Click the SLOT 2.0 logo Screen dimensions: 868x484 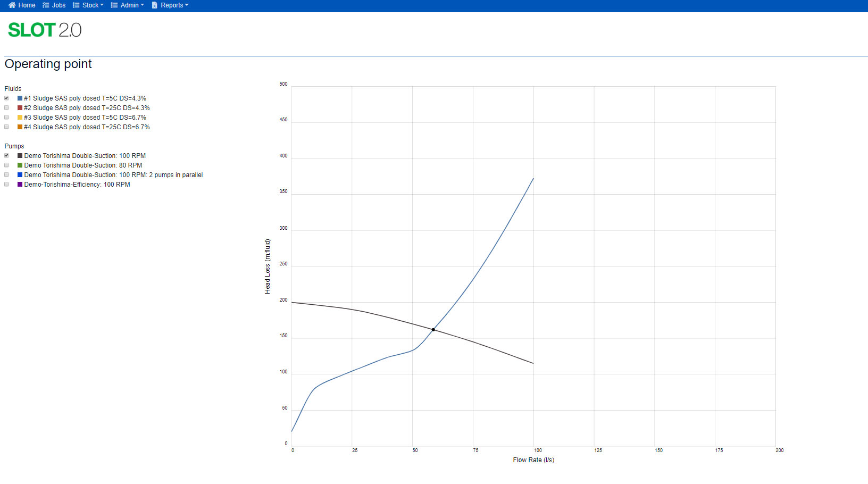45,30
